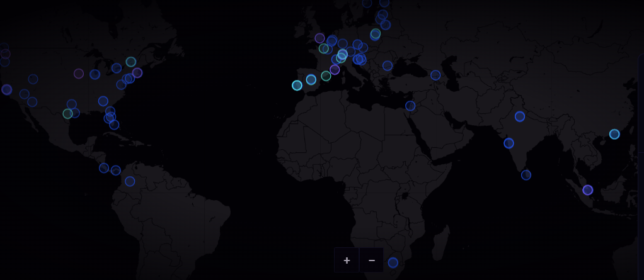The height and width of the screenshot is (280, 644).
Task: Select the purple marker in southern France
Action: pos(335,70)
